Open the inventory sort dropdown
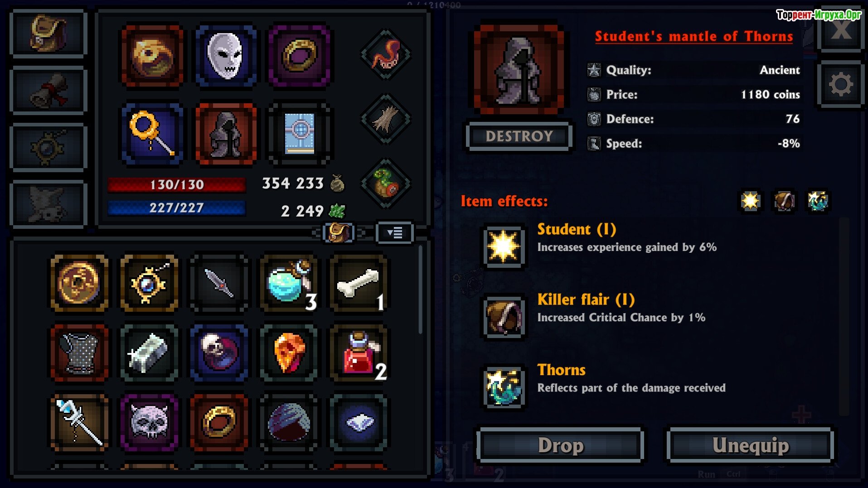Image resolution: width=868 pixels, height=488 pixels. (x=394, y=233)
